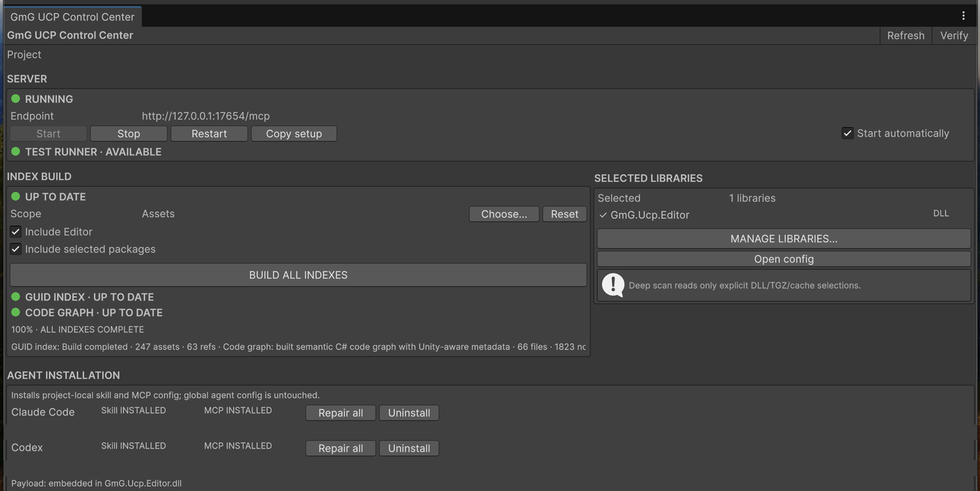
Task: Click Codex Skill INSTALLED status
Action: pos(134,446)
